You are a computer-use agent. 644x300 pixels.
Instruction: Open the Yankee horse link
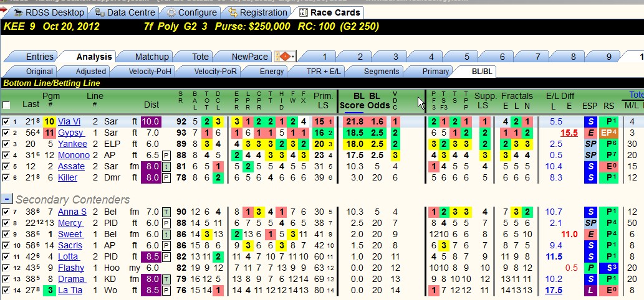72,144
